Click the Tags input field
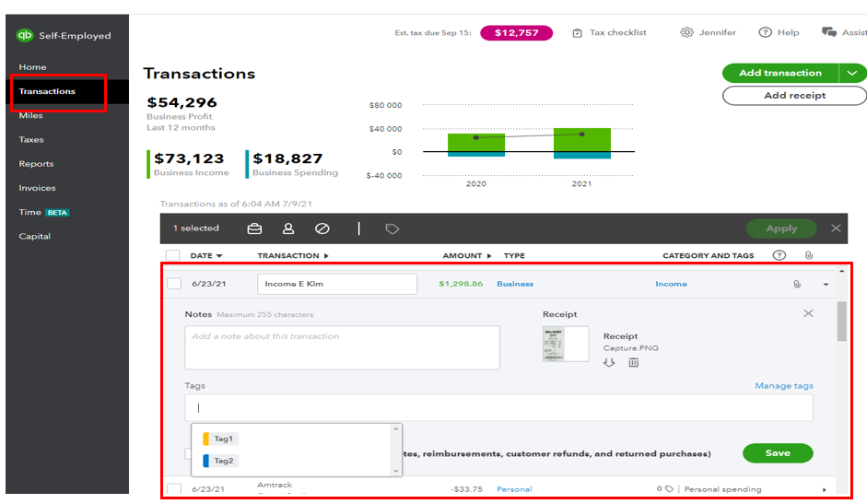The height and width of the screenshot is (504, 867). [498, 408]
